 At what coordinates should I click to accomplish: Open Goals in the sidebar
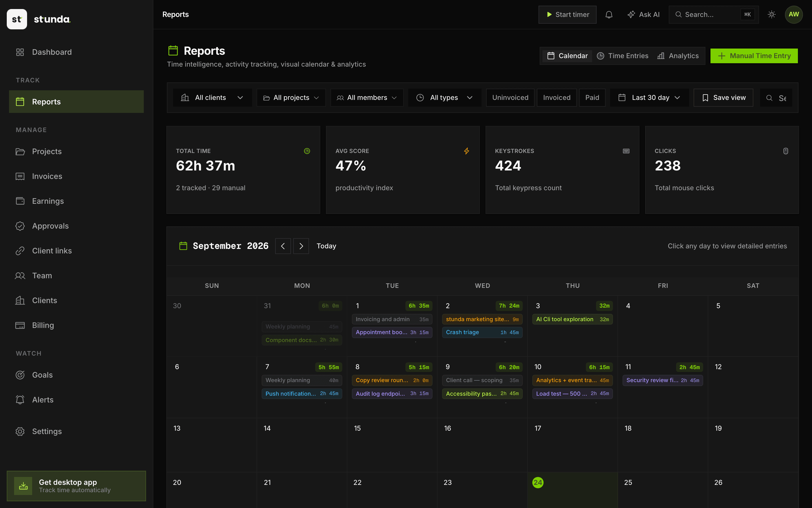[x=76, y=375]
